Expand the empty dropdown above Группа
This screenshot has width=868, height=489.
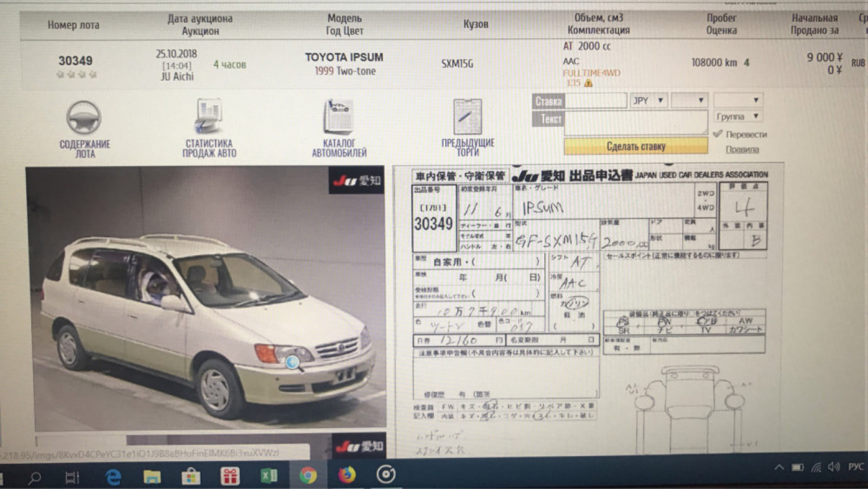[x=737, y=100]
